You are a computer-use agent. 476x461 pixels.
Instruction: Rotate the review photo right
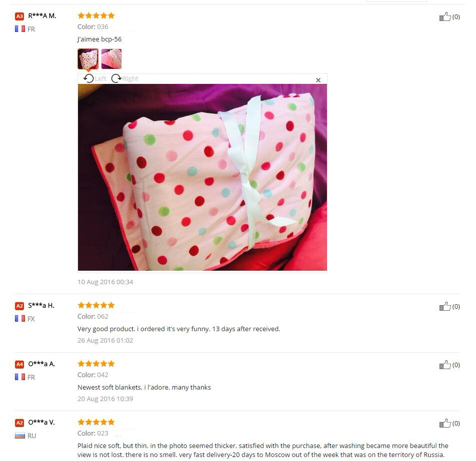[125, 78]
